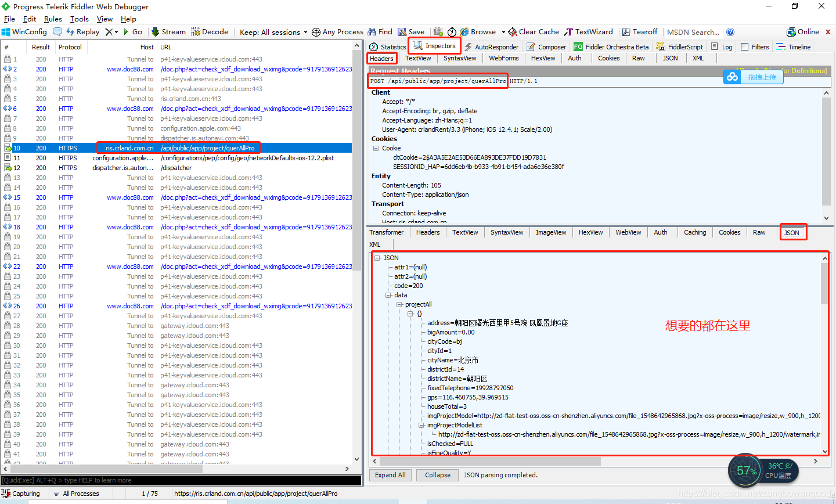The image size is (836, 504).
Task: Open Fiddler Orchestra Beta tab
Action: click(611, 47)
